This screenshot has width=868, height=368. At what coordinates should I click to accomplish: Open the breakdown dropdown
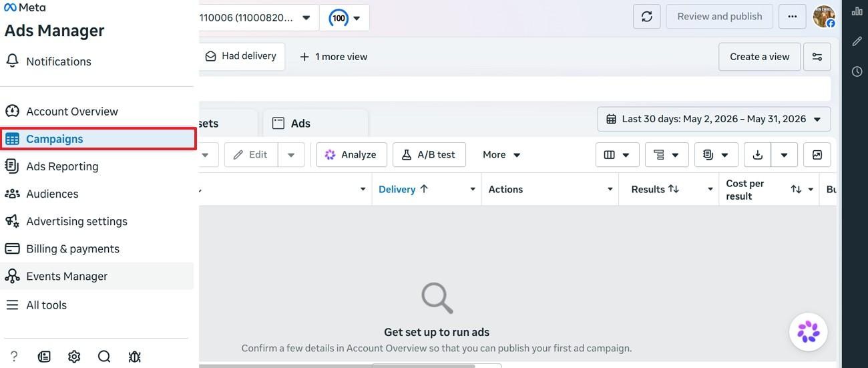tap(666, 154)
